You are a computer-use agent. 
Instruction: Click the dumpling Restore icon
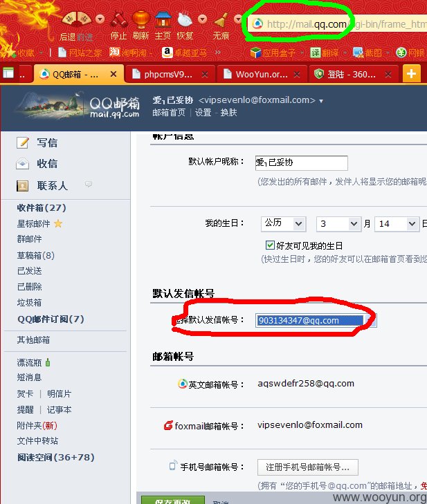pyautogui.click(x=185, y=19)
